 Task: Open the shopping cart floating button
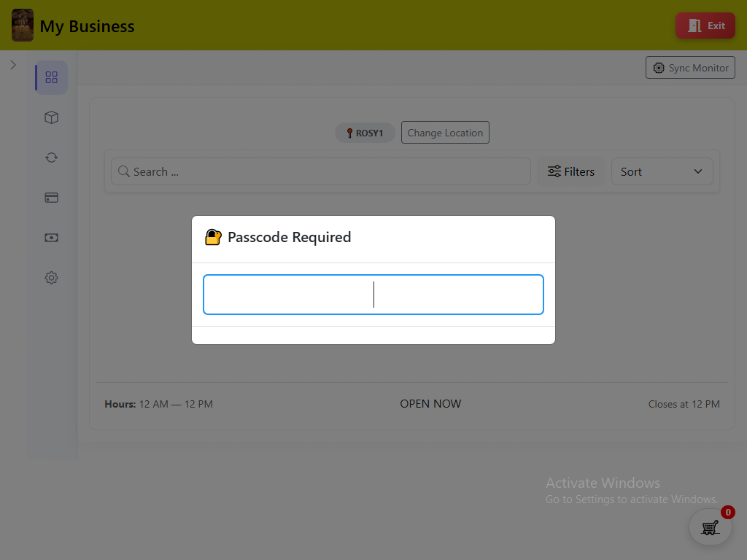711,527
